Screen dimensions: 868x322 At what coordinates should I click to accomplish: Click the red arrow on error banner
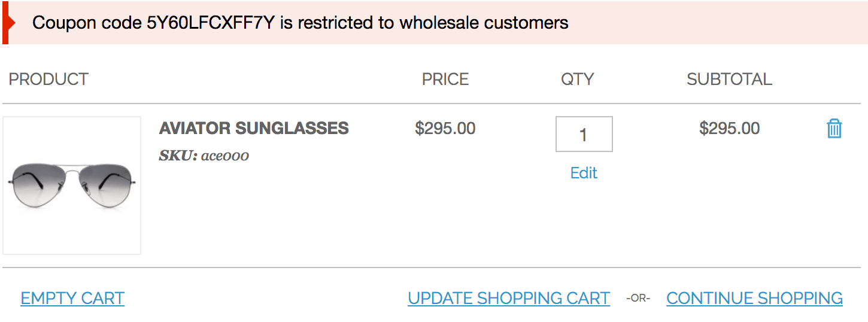click(x=6, y=22)
